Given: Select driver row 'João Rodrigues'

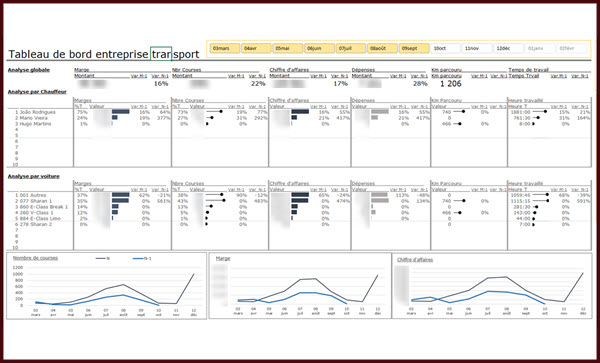Looking at the screenshot, I should pyautogui.click(x=38, y=112).
